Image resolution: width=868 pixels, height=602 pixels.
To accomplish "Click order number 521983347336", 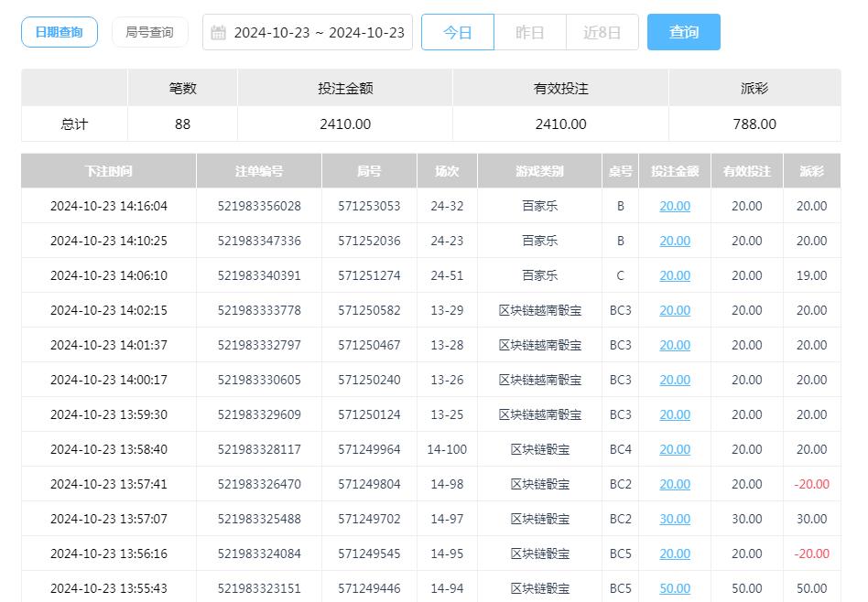I will coord(257,241).
